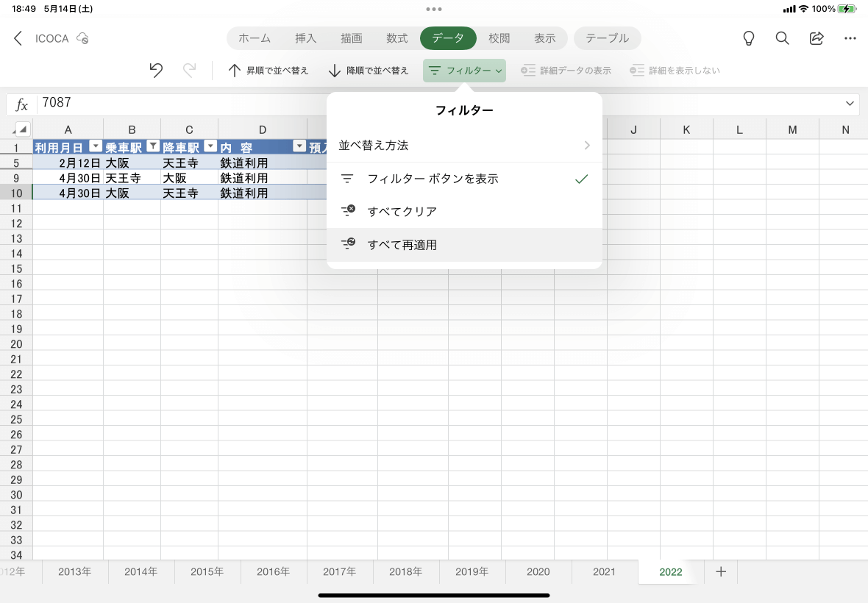Click cell with 2月12日
The image size is (868, 603).
click(x=68, y=163)
